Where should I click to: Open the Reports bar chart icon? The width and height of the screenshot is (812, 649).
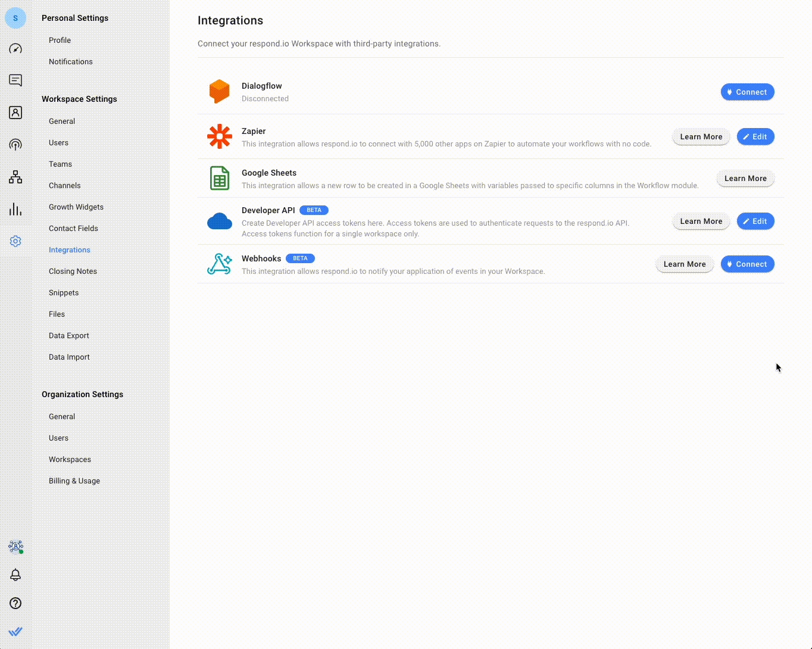15,209
